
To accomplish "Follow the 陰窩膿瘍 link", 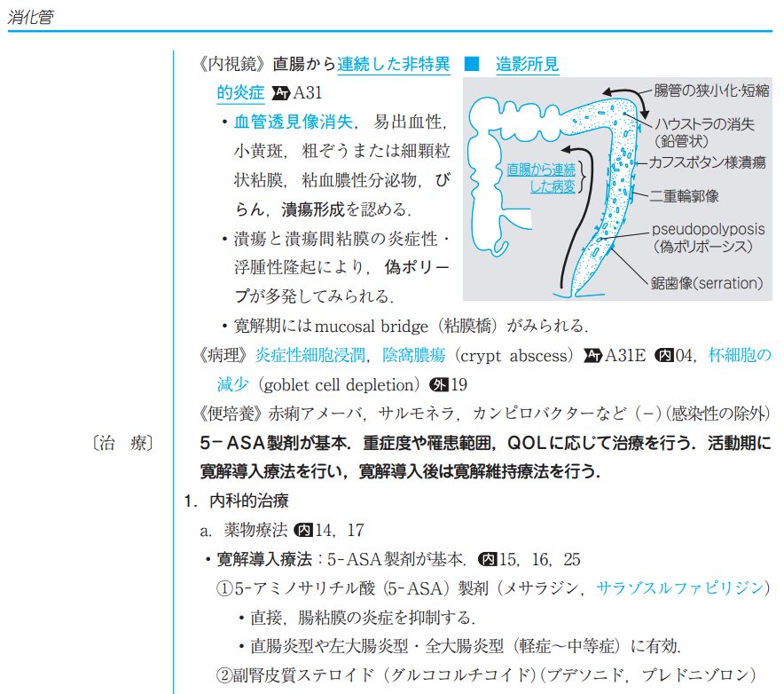I will [x=414, y=356].
